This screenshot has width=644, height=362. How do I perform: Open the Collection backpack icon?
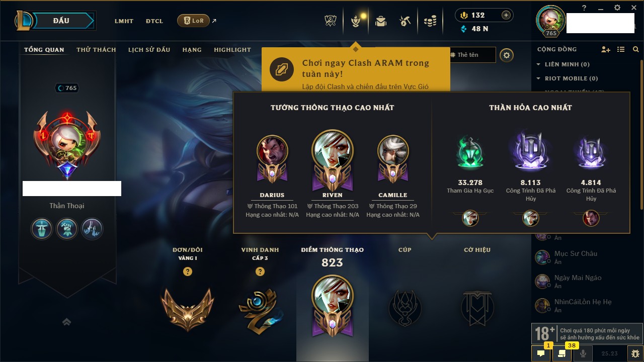381,21
